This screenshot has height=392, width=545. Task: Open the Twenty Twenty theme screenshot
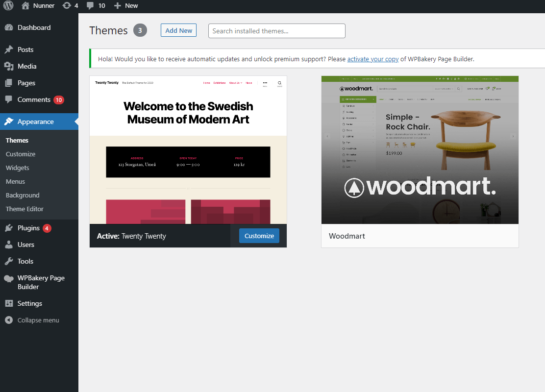click(x=188, y=150)
